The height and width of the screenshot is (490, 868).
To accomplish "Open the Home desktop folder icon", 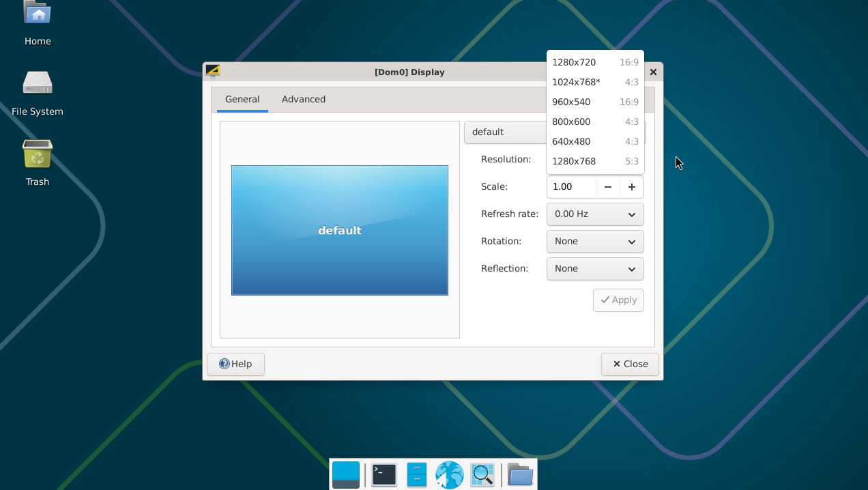I will pyautogui.click(x=38, y=15).
